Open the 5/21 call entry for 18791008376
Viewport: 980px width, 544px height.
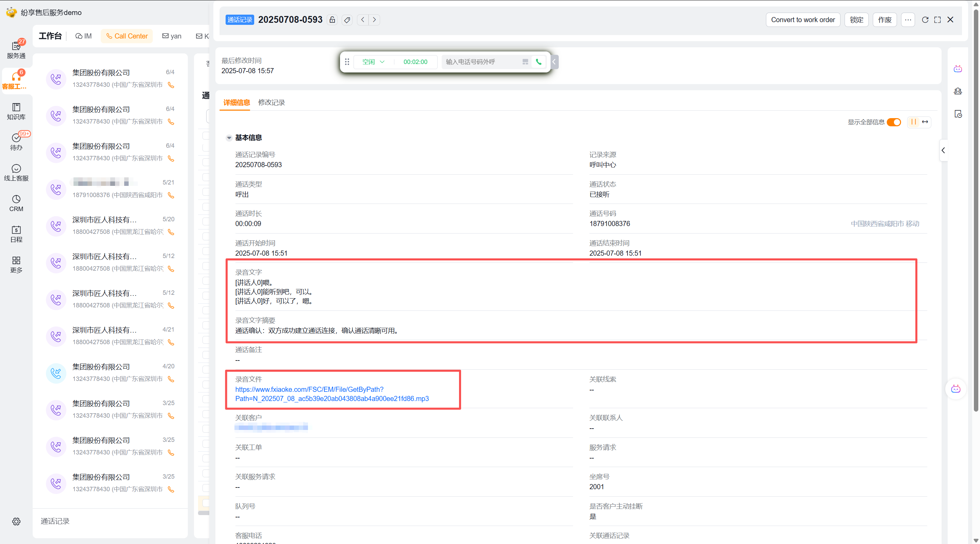(x=110, y=189)
